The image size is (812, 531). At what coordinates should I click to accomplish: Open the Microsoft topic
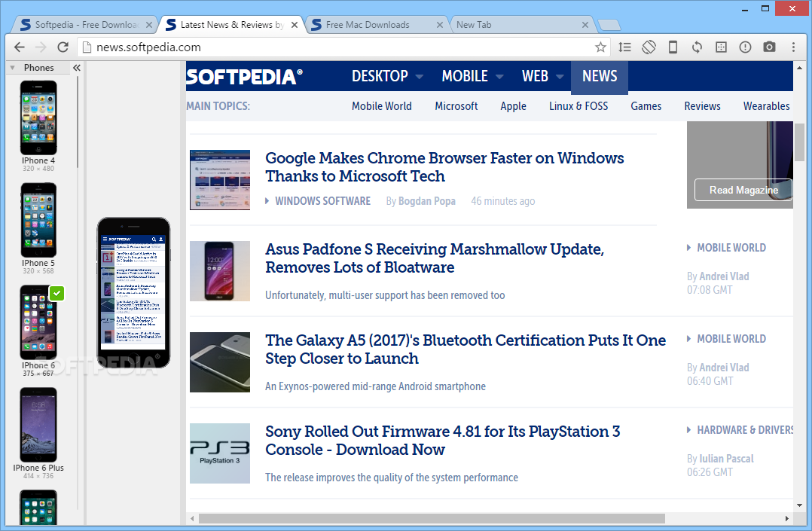tap(456, 106)
